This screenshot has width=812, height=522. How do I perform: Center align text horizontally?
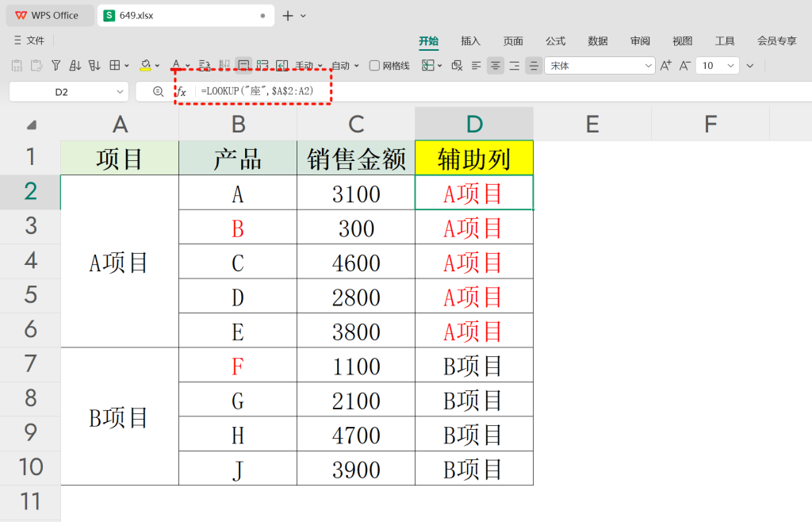tap(496, 66)
